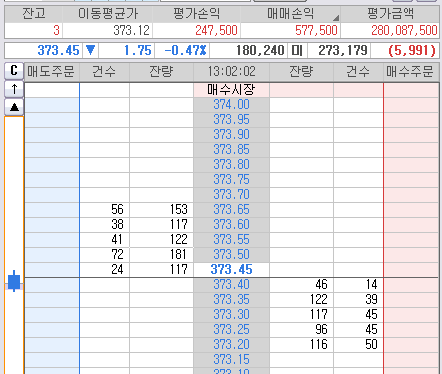Click the up arrow button under C

14,89
